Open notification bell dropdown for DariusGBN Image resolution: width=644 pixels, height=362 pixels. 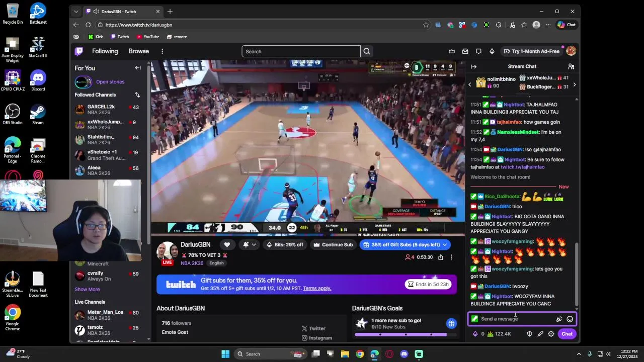click(250, 244)
